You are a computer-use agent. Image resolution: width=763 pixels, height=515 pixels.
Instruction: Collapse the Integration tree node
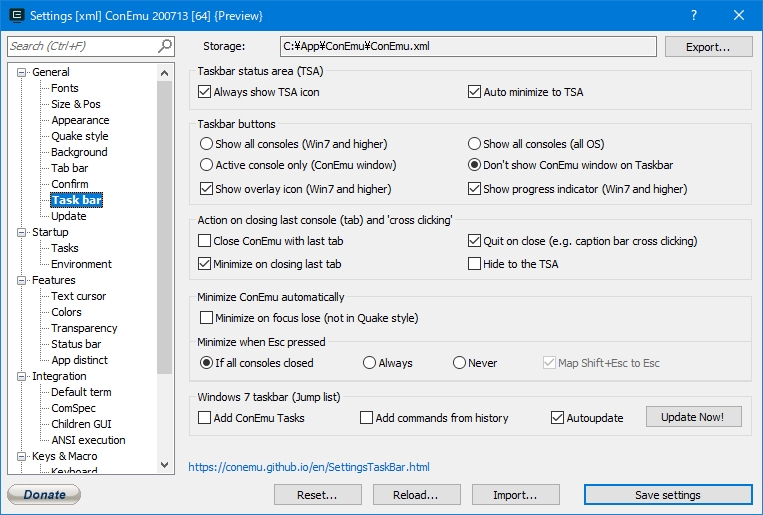tap(21, 376)
